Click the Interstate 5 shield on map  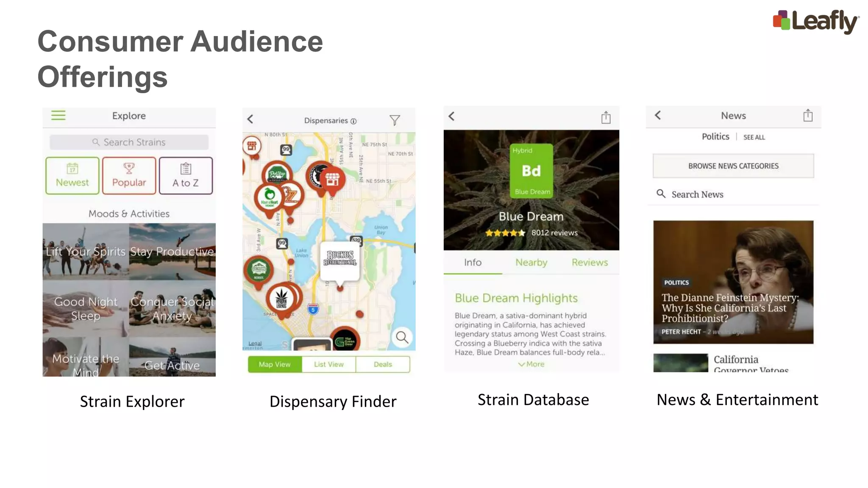coord(313,310)
